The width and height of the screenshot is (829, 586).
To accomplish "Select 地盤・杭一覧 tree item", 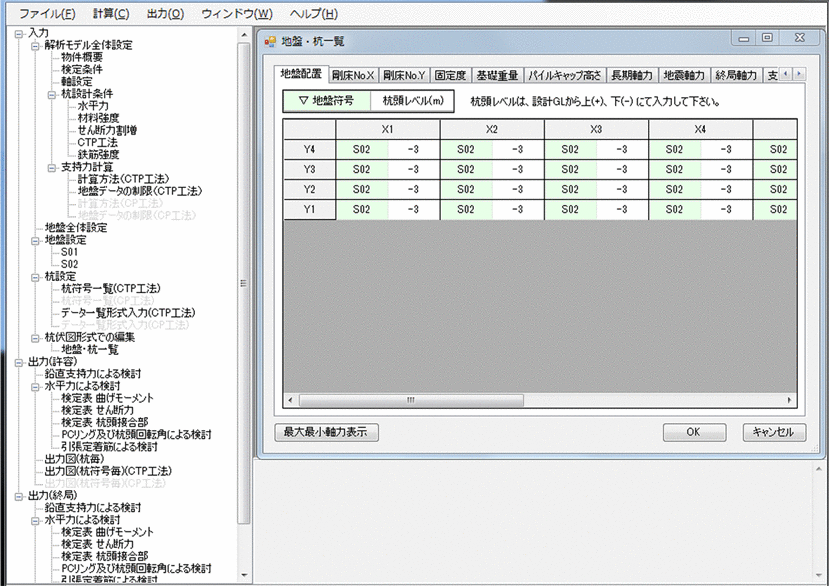I will 90,350.
